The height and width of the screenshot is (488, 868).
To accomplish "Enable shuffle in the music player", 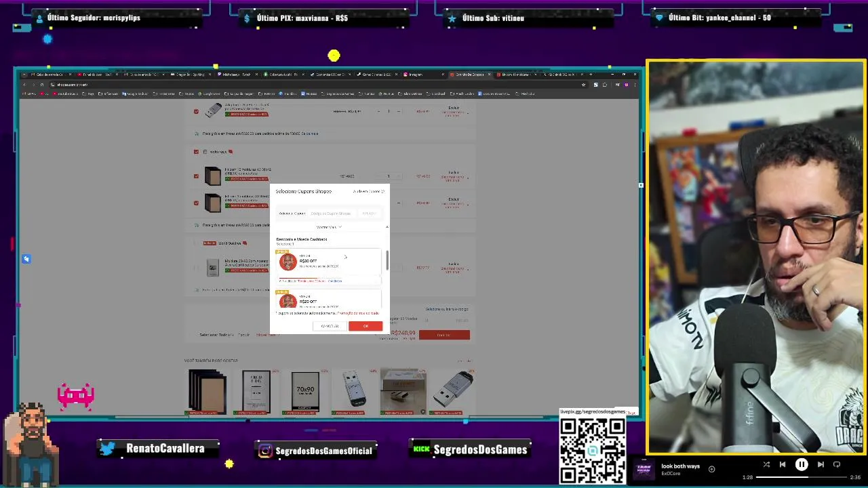I will coord(766,464).
